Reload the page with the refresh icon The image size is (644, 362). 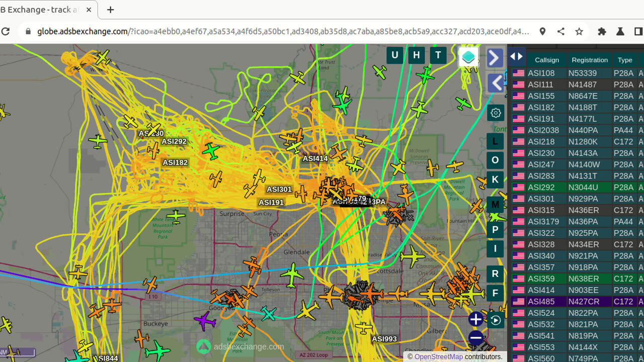tap(6, 31)
